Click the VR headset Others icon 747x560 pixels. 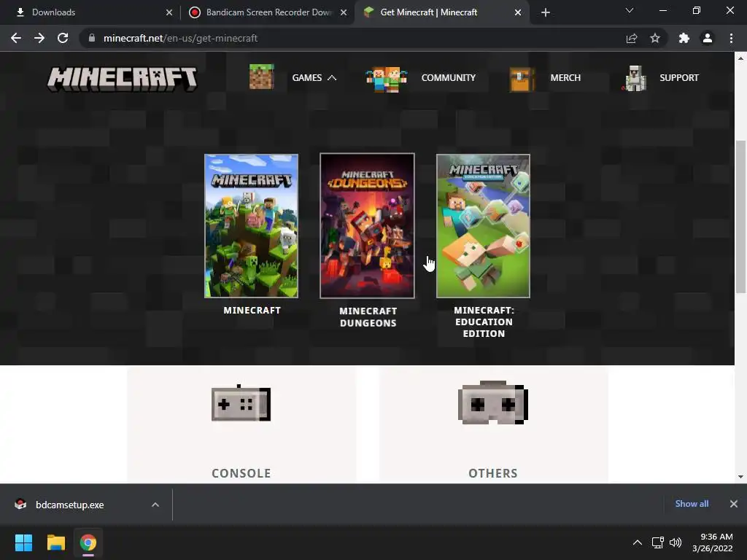click(x=493, y=402)
